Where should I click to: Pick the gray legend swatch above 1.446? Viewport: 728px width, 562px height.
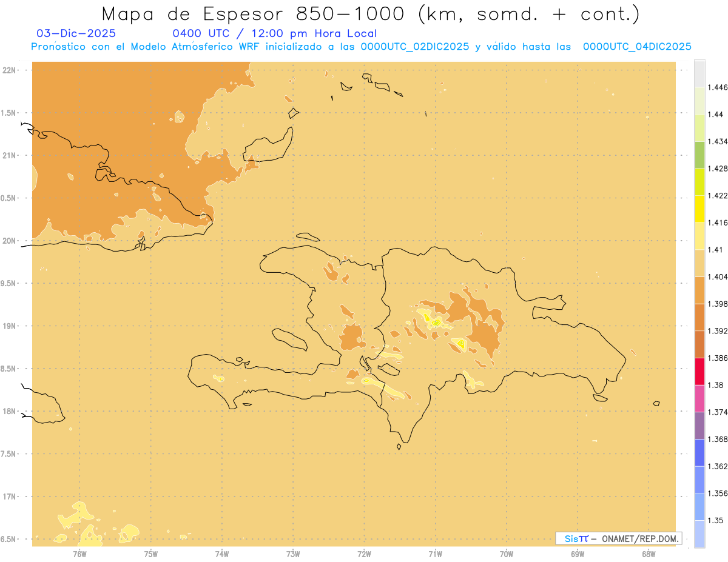pos(699,74)
